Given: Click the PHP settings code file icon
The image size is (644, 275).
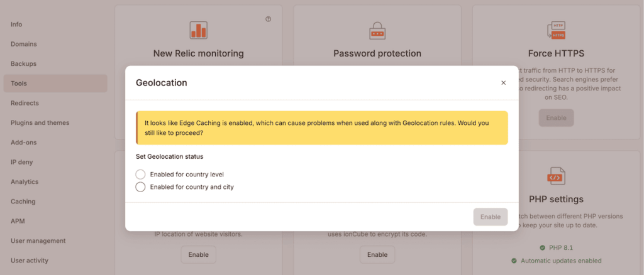Looking at the screenshot, I should click(556, 176).
